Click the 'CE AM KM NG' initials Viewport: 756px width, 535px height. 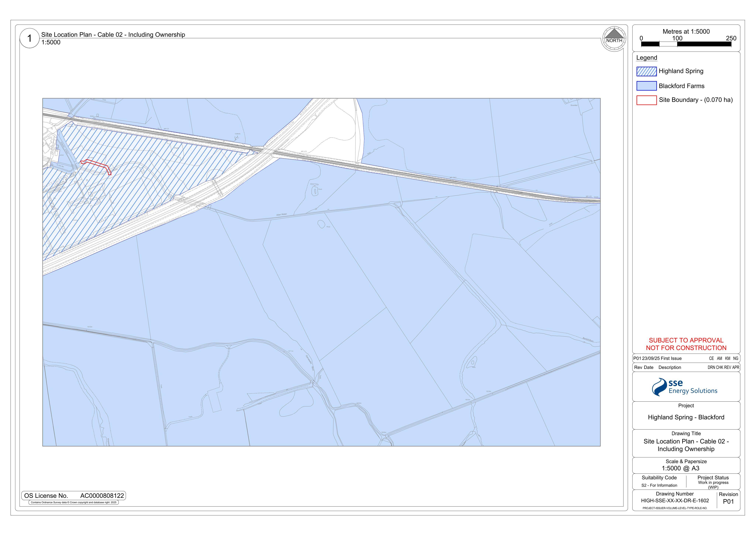point(724,358)
